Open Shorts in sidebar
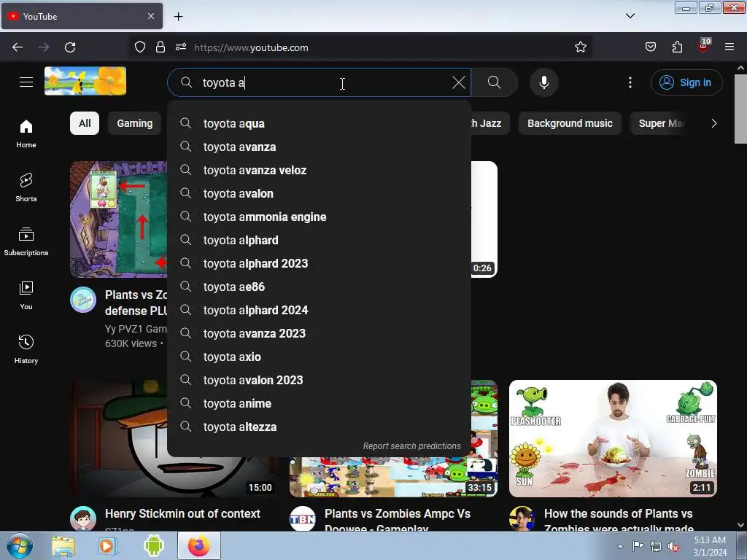Viewport: 747px width, 560px height. [26, 187]
